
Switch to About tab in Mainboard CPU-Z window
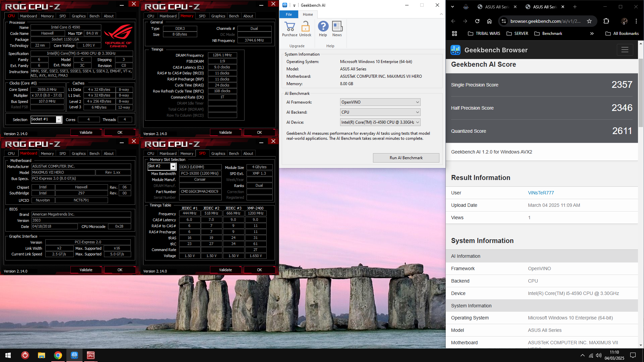(109, 154)
